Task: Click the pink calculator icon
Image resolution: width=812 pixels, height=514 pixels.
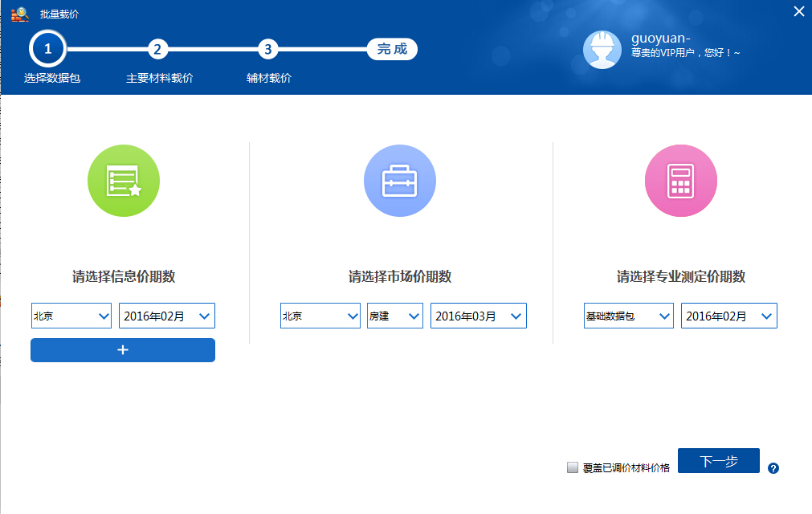Action: (681, 181)
